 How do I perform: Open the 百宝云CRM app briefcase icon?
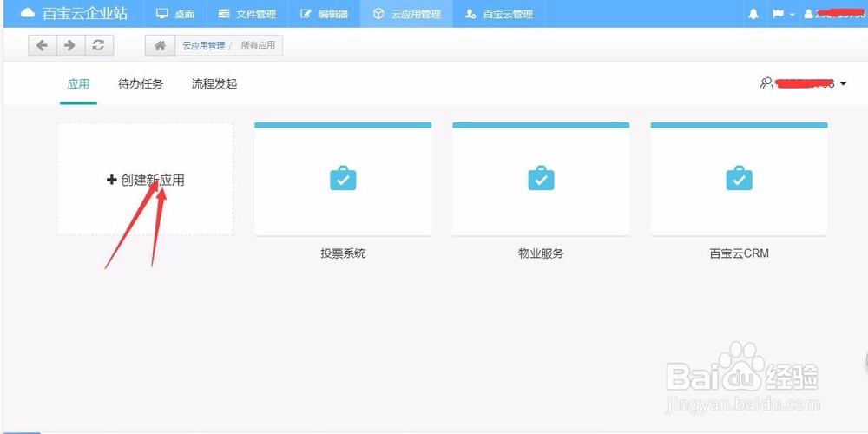click(739, 178)
